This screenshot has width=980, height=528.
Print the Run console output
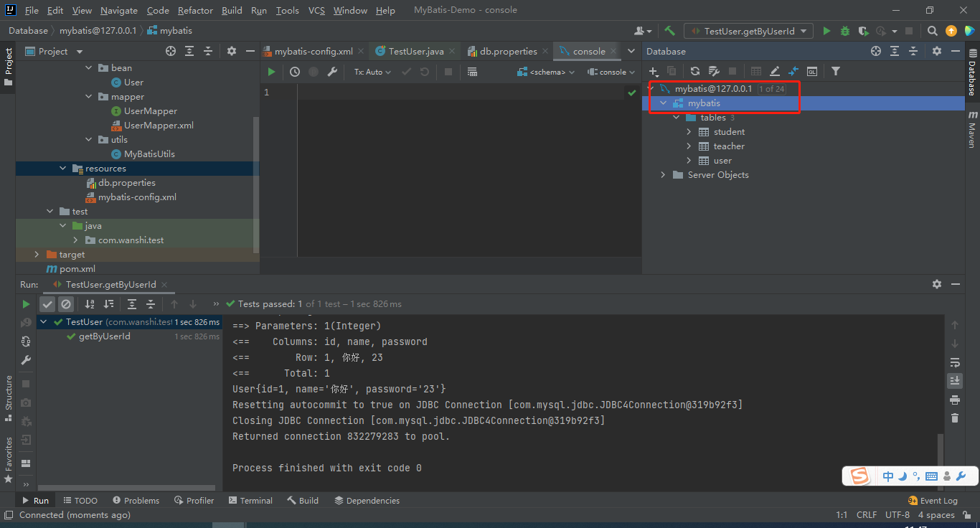[x=954, y=400]
